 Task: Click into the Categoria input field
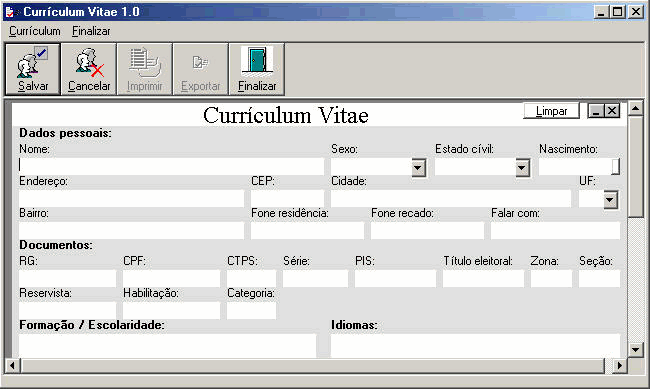click(251, 311)
